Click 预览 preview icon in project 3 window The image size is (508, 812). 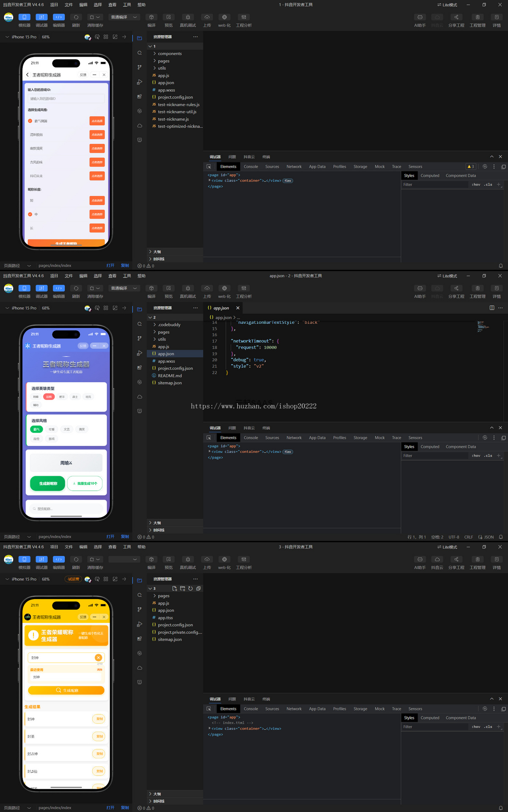[168, 559]
